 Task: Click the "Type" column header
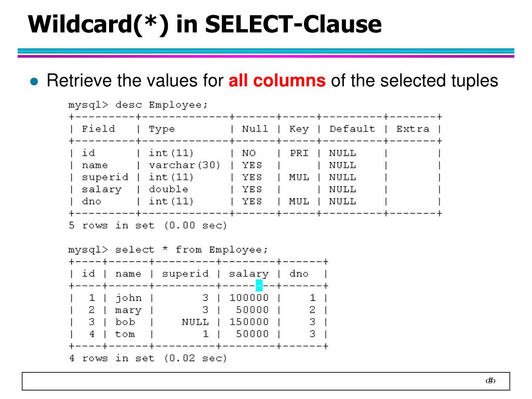[x=162, y=129]
